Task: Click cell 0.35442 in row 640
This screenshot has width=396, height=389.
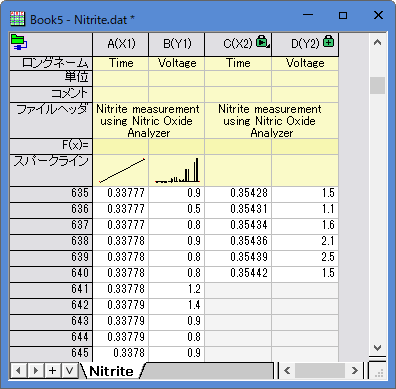Action: 238,273
